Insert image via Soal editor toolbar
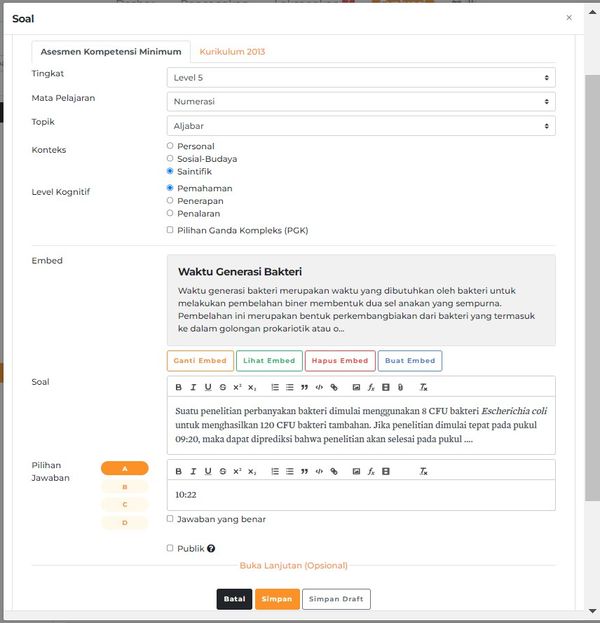 (356, 387)
